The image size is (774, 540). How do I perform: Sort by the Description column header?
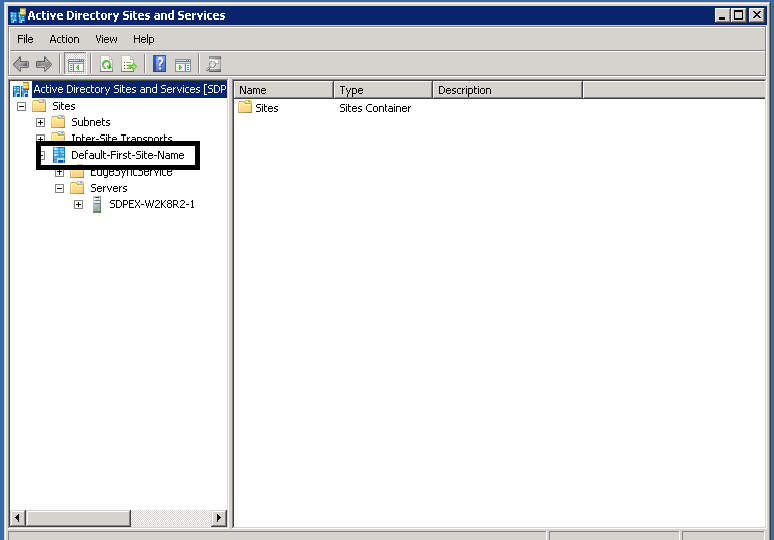pyautogui.click(x=508, y=90)
